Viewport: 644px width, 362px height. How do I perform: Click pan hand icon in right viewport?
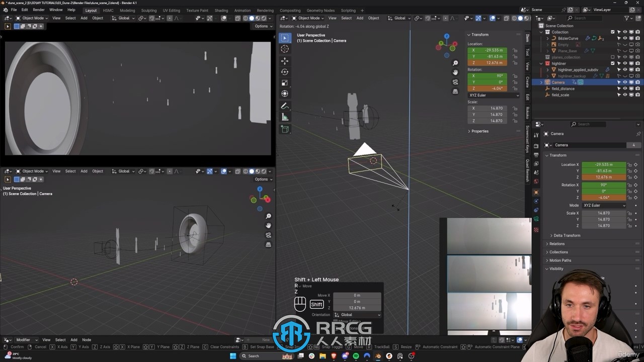tap(455, 72)
